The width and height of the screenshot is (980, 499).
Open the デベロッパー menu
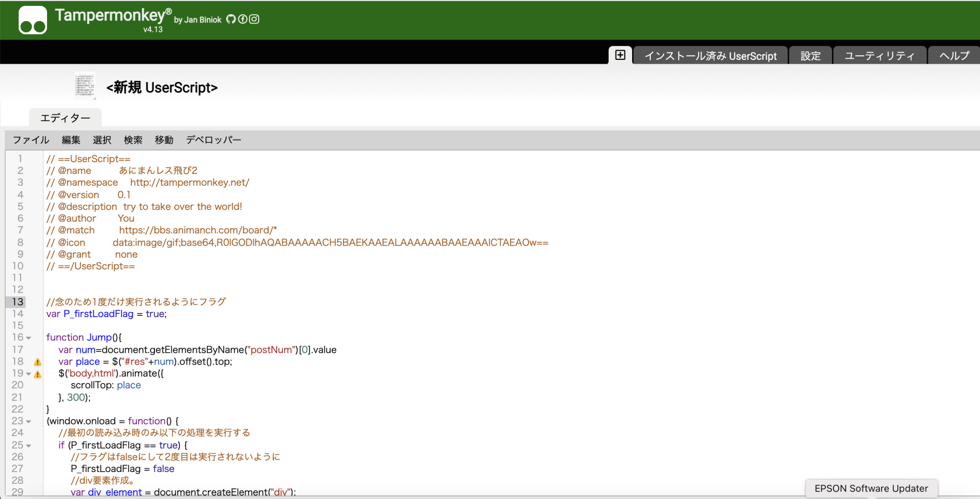click(214, 140)
